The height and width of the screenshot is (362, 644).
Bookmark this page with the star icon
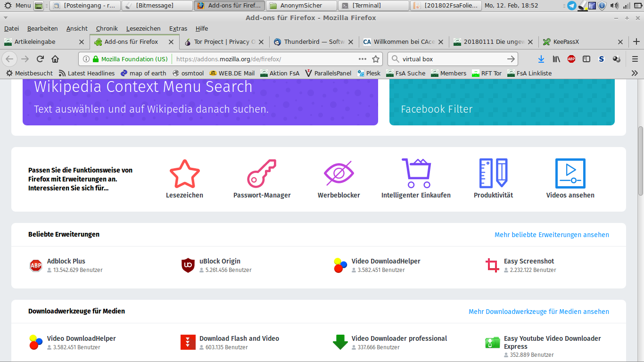click(x=376, y=59)
